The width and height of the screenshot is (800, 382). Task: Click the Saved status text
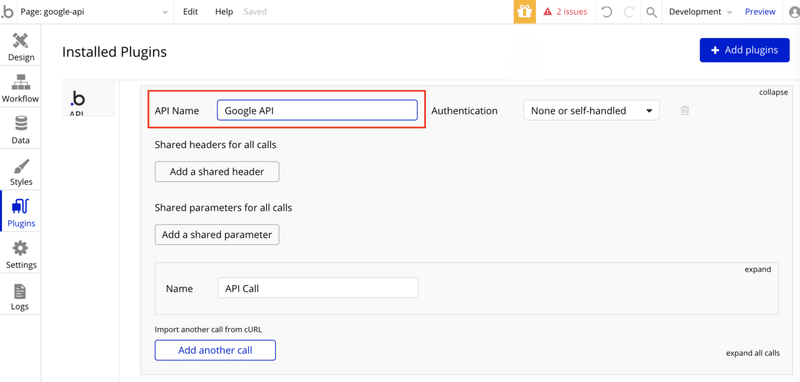coord(255,12)
